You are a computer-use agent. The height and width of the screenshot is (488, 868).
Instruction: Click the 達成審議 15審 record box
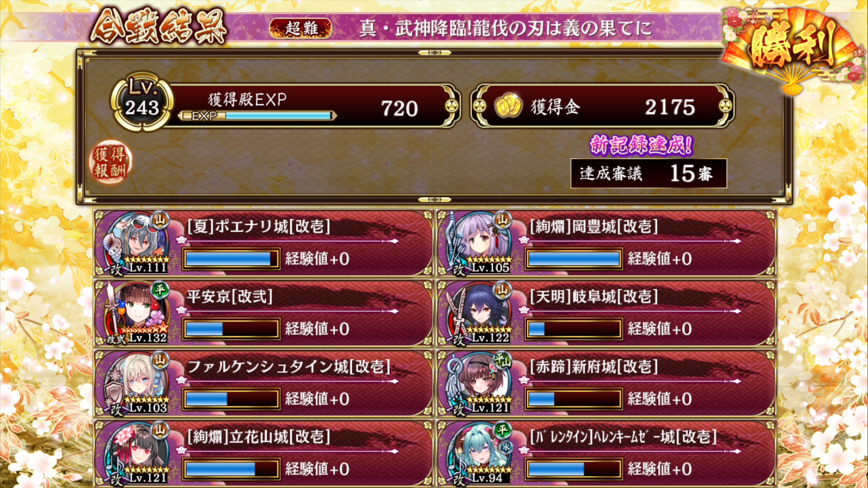(648, 173)
